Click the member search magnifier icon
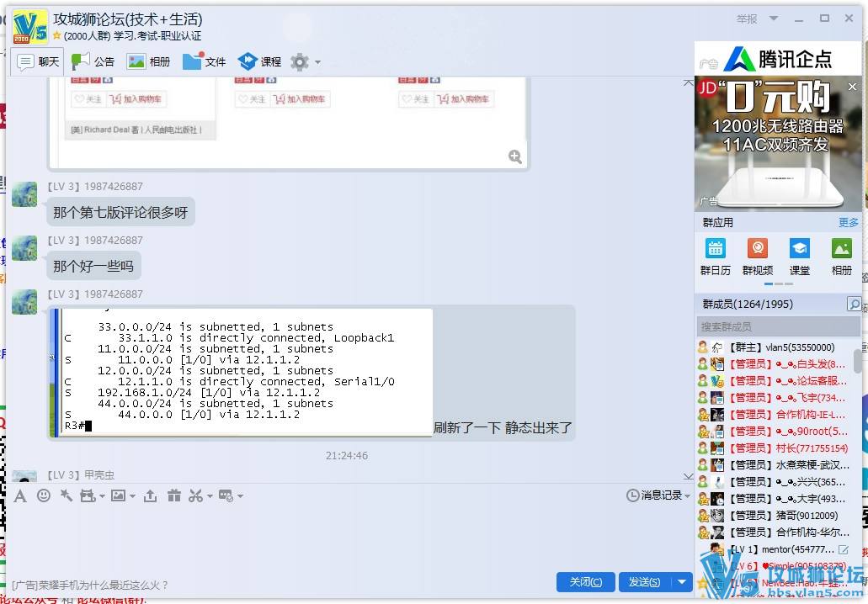The image size is (868, 604). [x=854, y=305]
